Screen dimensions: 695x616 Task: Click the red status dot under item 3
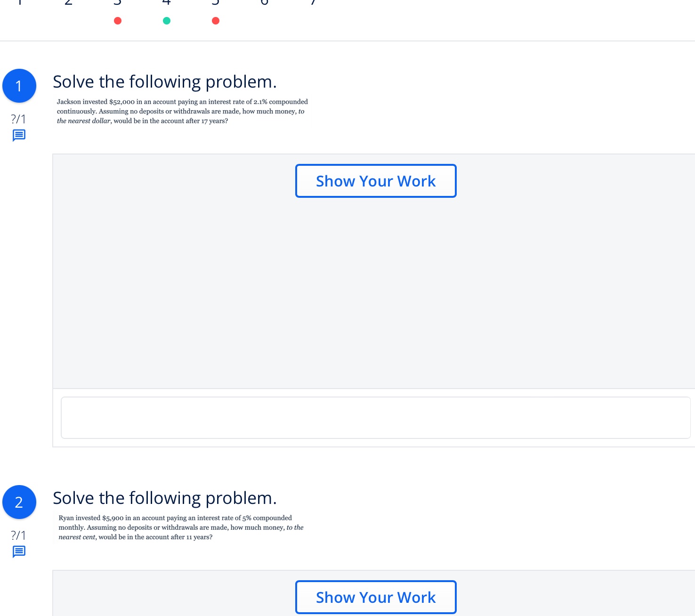click(118, 21)
